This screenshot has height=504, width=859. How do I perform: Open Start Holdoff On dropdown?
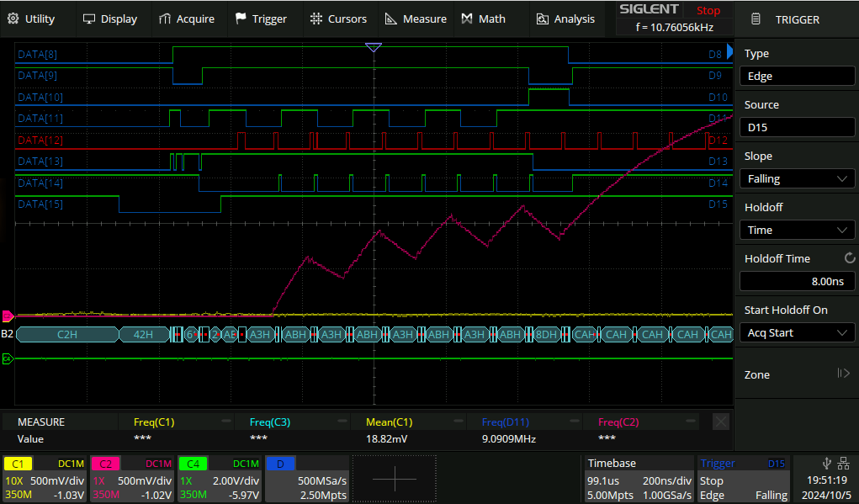(796, 332)
